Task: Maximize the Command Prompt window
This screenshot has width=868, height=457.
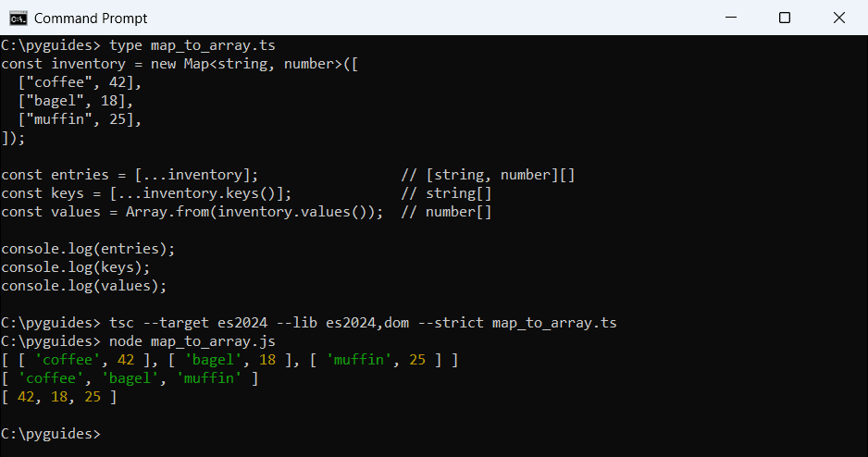Action: (x=785, y=18)
